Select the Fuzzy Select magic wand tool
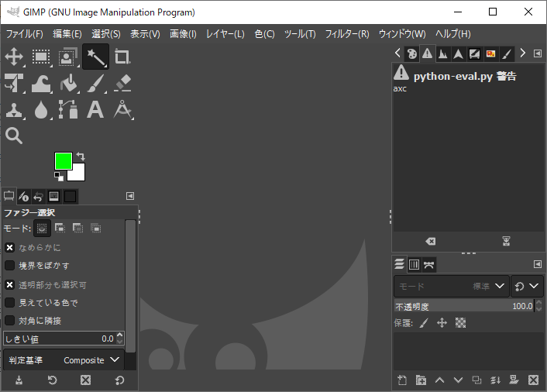 95,57
